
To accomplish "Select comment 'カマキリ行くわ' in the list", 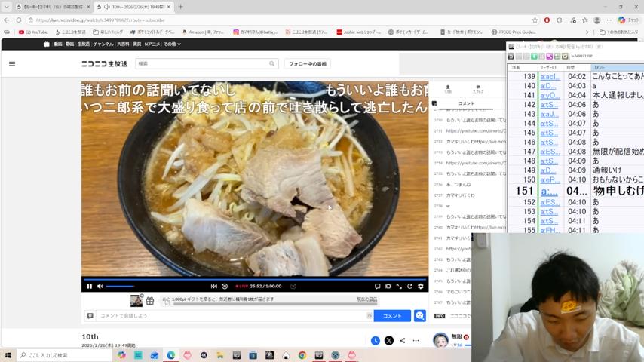I will (x=461, y=195).
